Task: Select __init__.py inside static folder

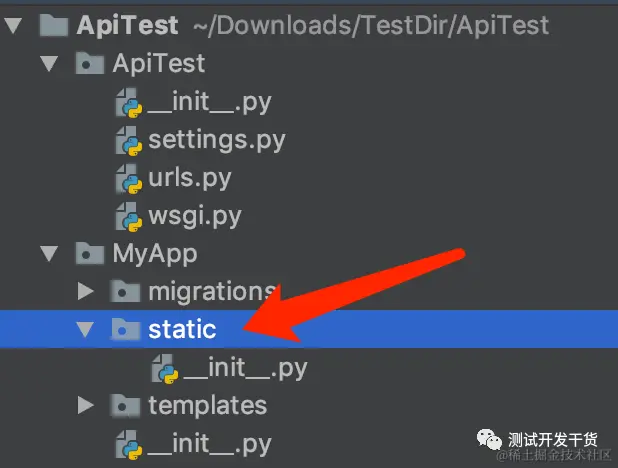Action: point(245,368)
